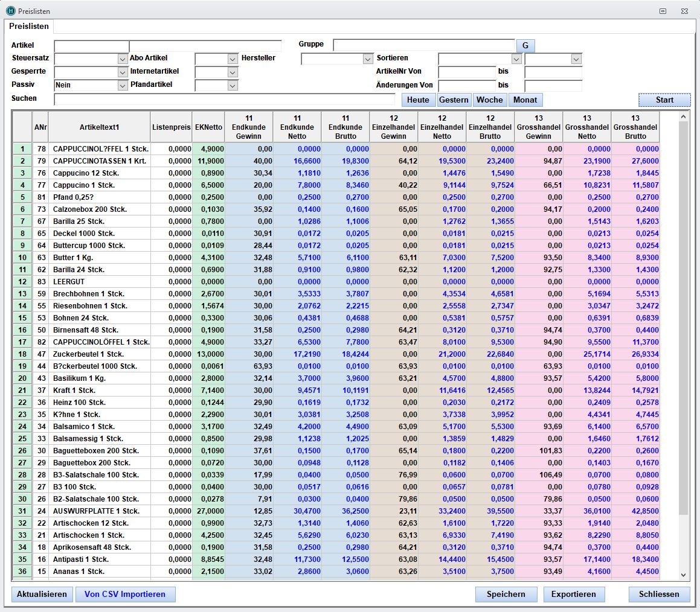This screenshot has height=612, width=700.
Task: Filter changes by Heute
Action: tap(418, 100)
